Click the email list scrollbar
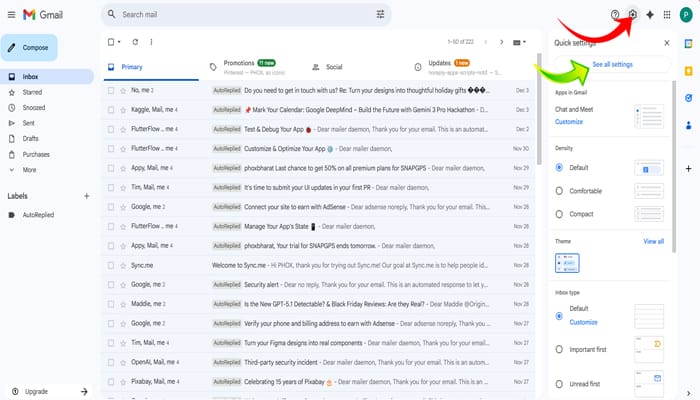 click(539, 109)
